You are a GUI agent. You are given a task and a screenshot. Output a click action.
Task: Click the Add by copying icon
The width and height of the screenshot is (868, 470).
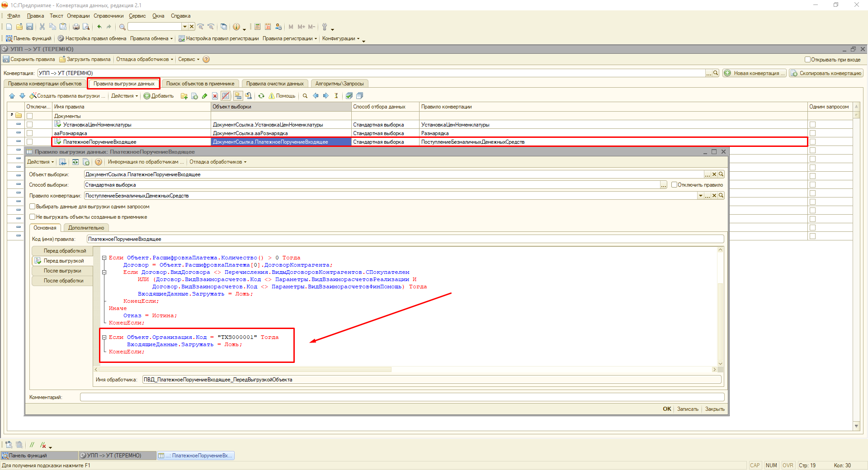pos(194,96)
